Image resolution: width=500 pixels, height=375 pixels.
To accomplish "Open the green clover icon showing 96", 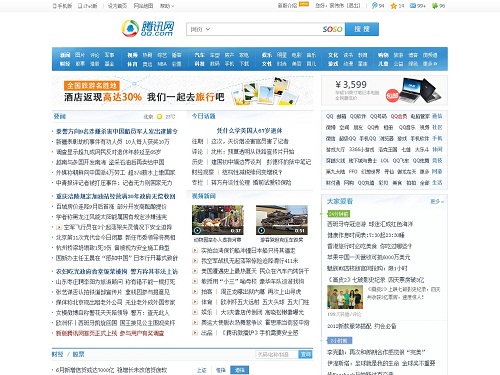I will [434, 6].
